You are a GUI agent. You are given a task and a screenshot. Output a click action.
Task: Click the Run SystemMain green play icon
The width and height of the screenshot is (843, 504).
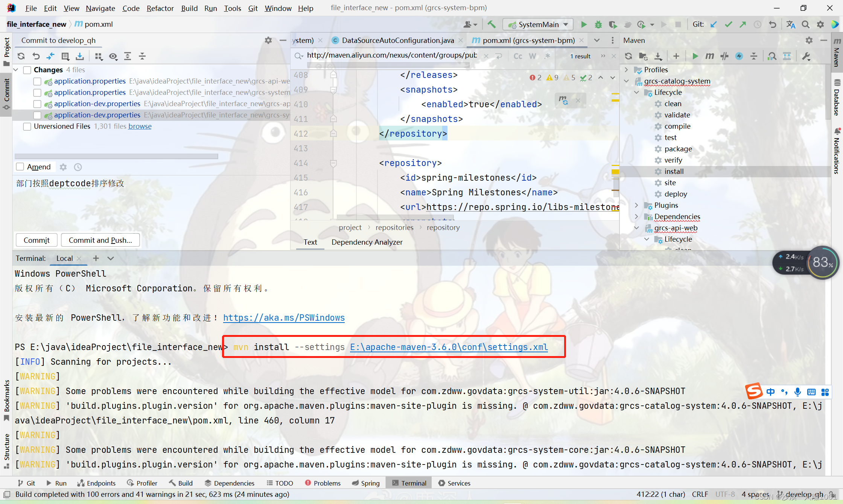click(583, 24)
